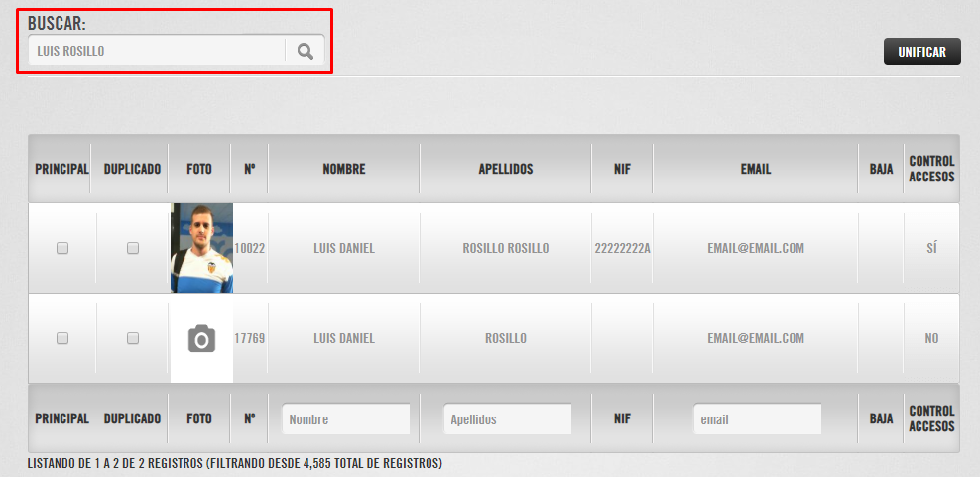Click the top Principal column header
This screenshot has width=980, height=477.
61,169
